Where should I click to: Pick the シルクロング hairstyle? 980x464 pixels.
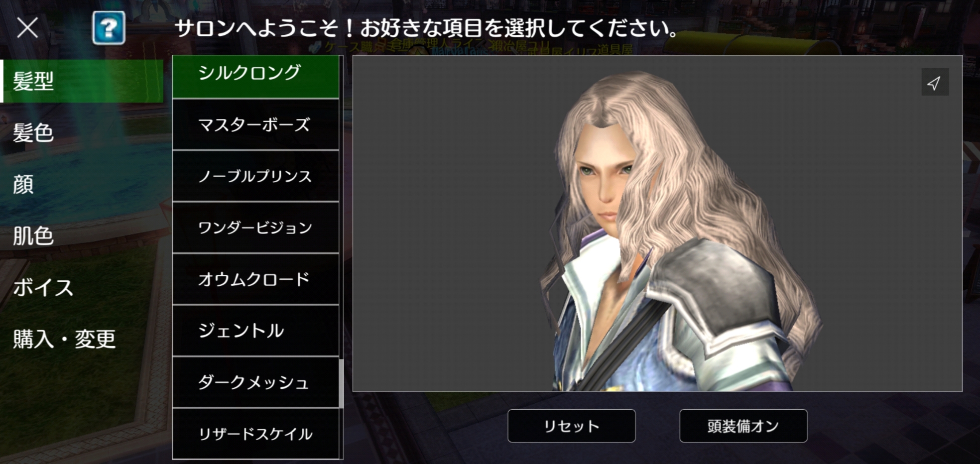pos(255,76)
